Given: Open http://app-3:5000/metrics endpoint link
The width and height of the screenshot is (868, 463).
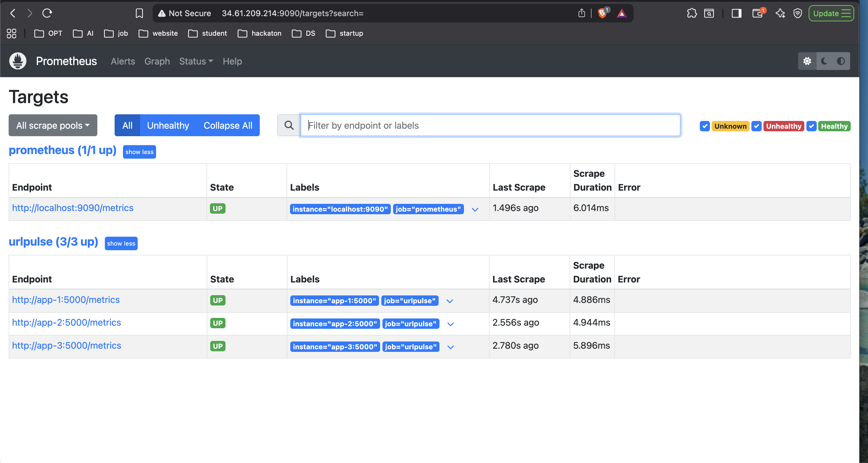Looking at the screenshot, I should [x=66, y=346].
